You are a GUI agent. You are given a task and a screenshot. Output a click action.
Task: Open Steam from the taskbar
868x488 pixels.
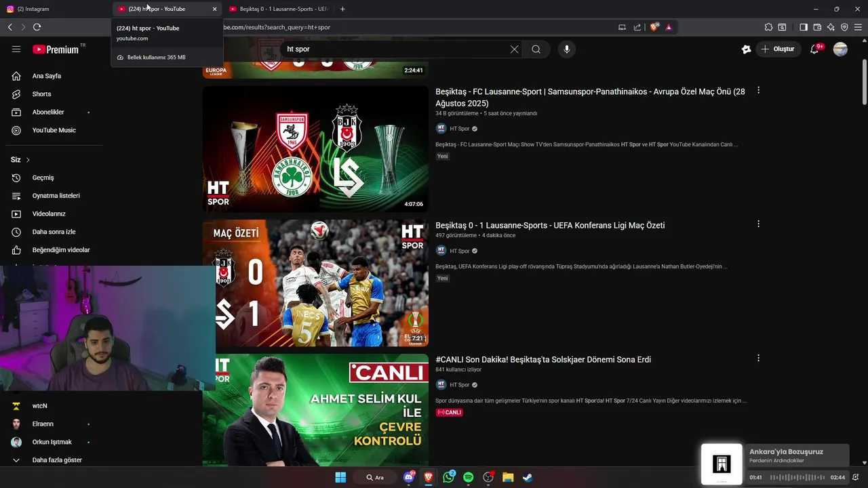(528, 477)
